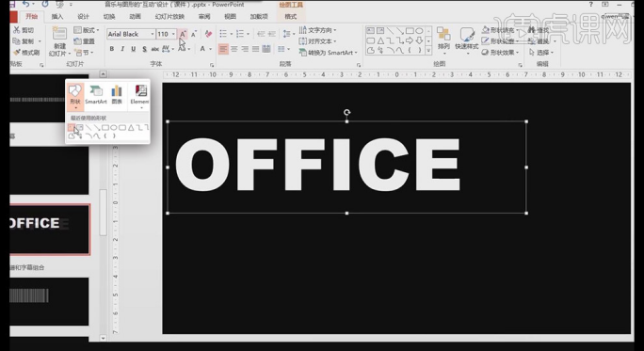Click the text shadow S icon
The width and height of the screenshot is (644, 351).
click(x=144, y=49)
